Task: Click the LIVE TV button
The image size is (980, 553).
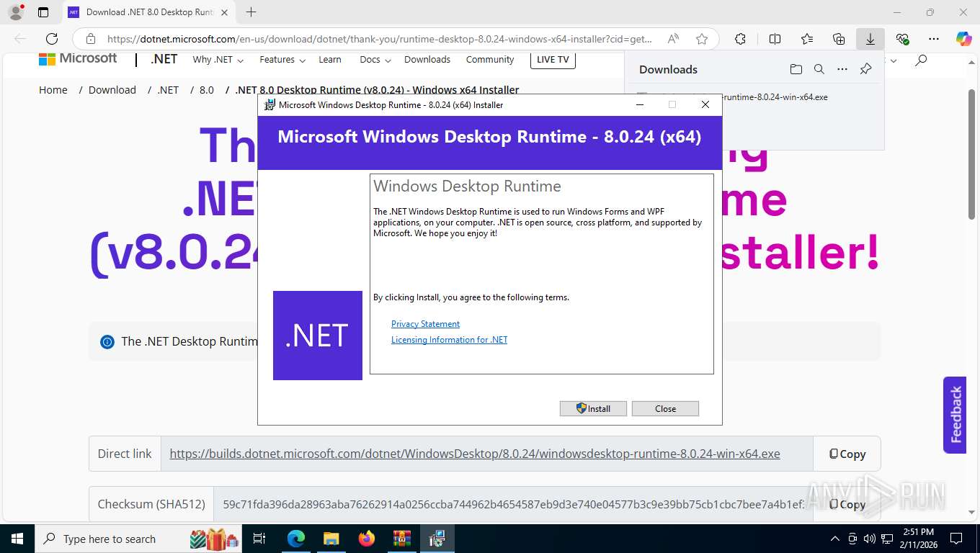Action: [x=553, y=60]
